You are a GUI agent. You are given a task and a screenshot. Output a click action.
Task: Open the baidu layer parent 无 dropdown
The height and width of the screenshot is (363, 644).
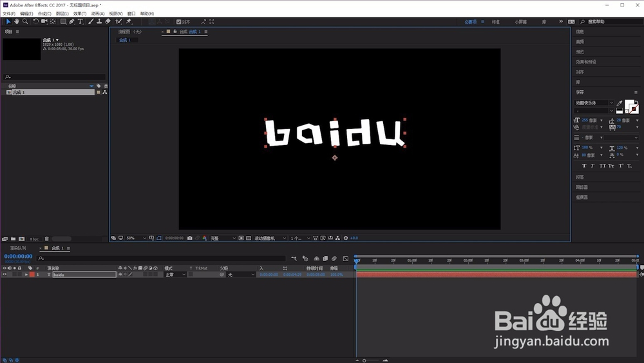point(241,275)
